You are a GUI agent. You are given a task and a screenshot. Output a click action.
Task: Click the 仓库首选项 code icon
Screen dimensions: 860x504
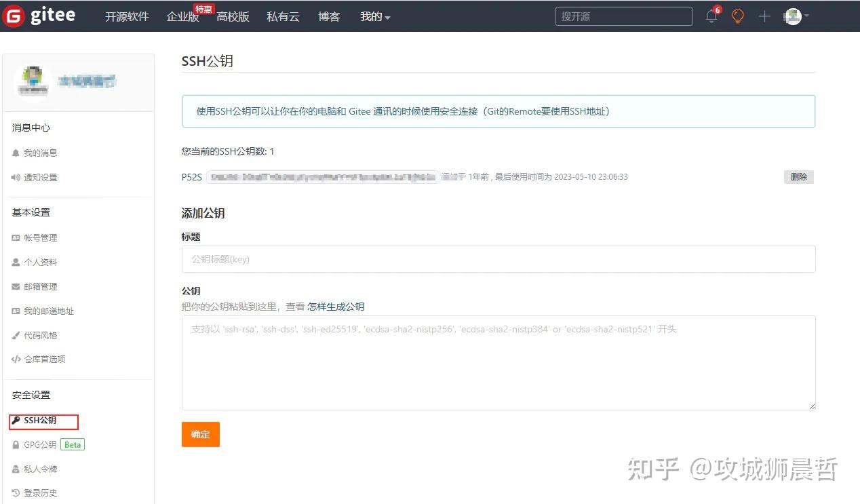click(x=16, y=359)
